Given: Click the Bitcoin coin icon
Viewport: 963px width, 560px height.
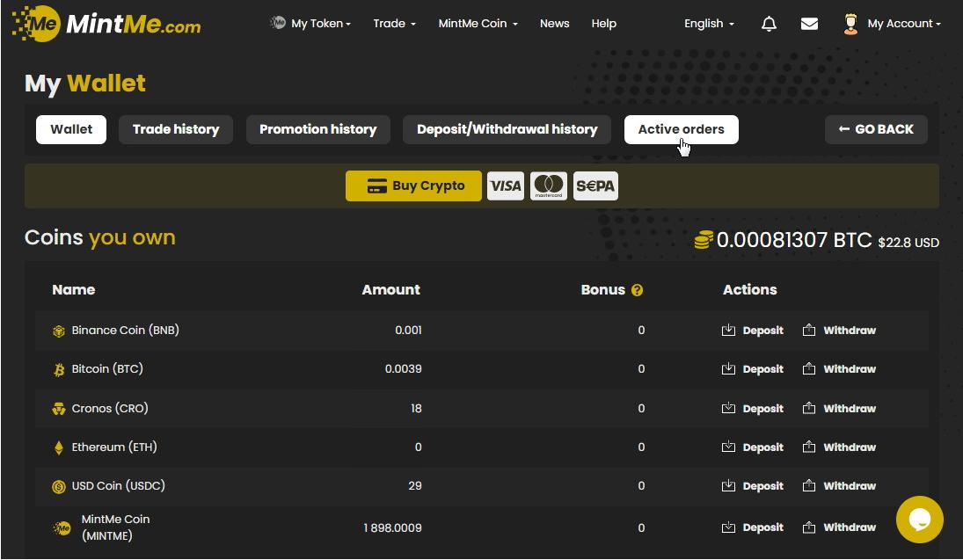Looking at the screenshot, I should (59, 370).
